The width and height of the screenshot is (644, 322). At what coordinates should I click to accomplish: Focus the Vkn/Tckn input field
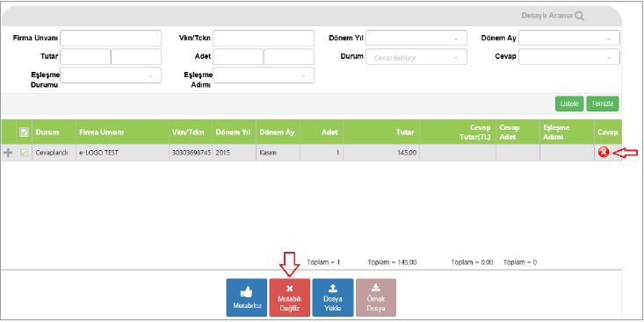(x=264, y=38)
